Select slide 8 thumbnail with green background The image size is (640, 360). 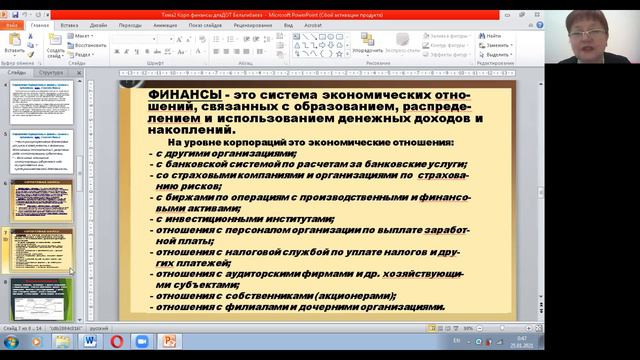click(x=41, y=299)
